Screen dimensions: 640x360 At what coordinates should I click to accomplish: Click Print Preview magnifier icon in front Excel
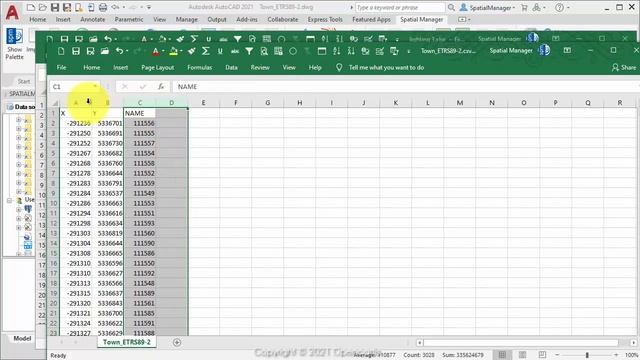click(x=264, y=51)
